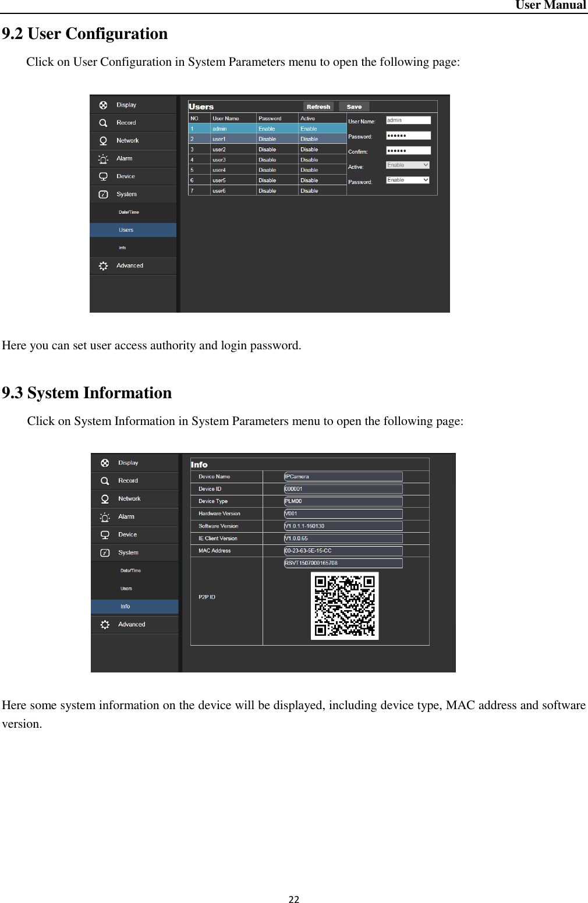Open the Active dropdown showing Enable
588x903 pixels.
[x=408, y=165]
